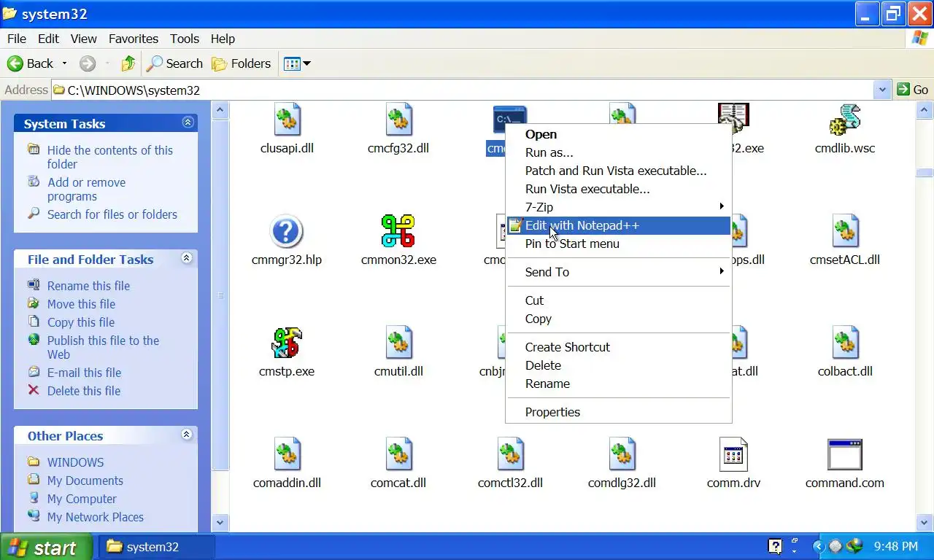Choose Delete in the context menu
Viewport: 934px width, 560px height.
click(619, 365)
